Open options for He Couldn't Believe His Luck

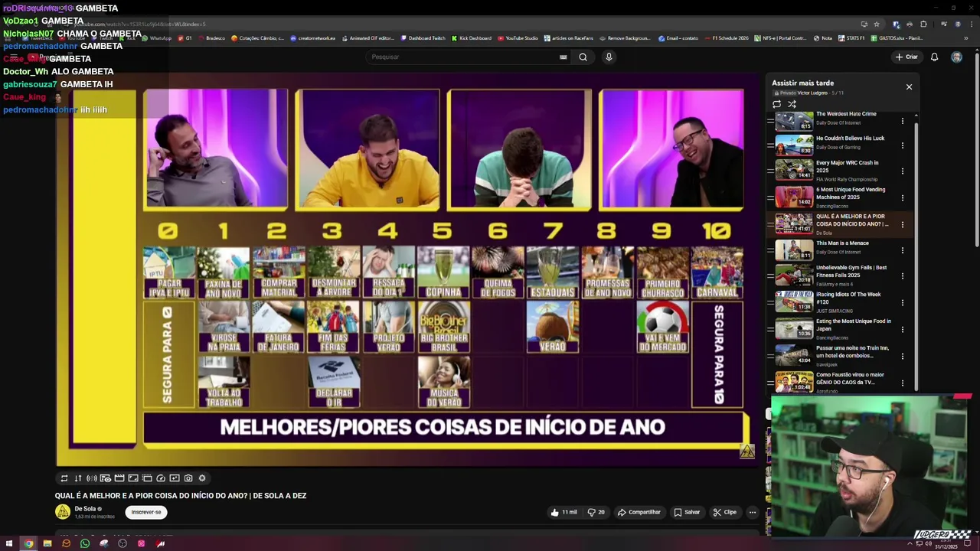point(902,145)
